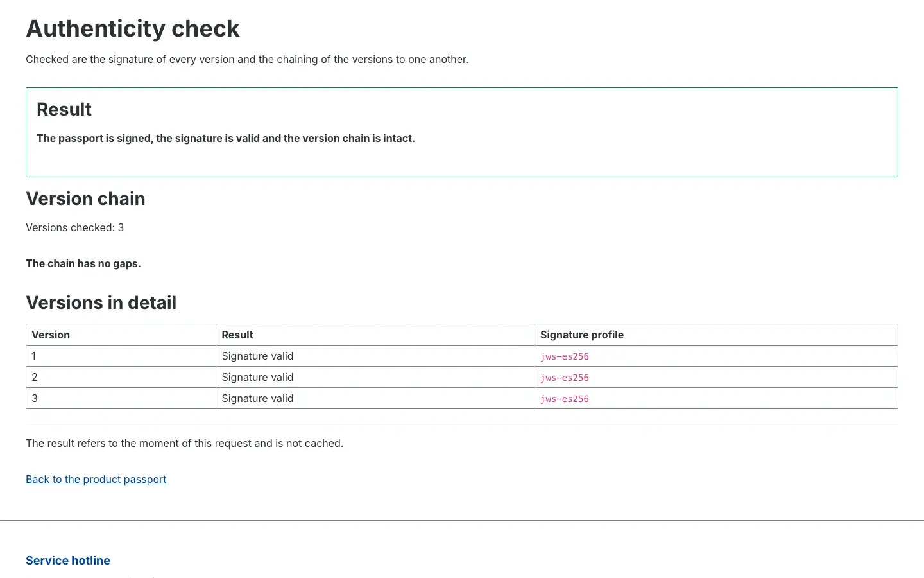The image size is (924, 578).
Task: Select the text Versions checked: 3
Action: [x=75, y=227]
